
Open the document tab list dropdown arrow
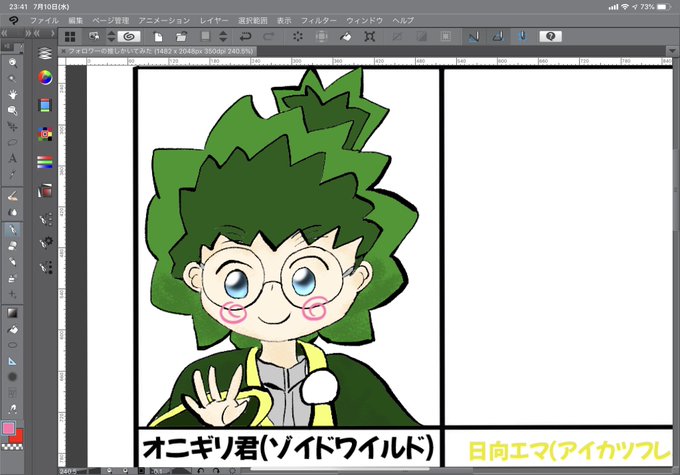672,51
